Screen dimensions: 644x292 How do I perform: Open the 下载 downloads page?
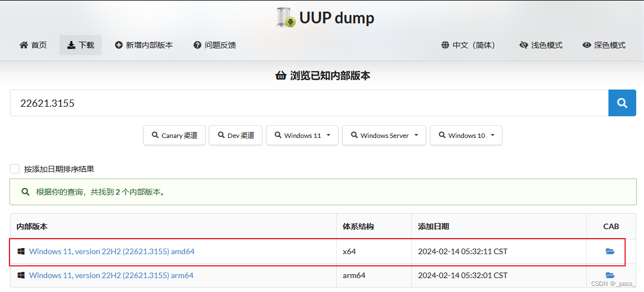[x=81, y=45]
